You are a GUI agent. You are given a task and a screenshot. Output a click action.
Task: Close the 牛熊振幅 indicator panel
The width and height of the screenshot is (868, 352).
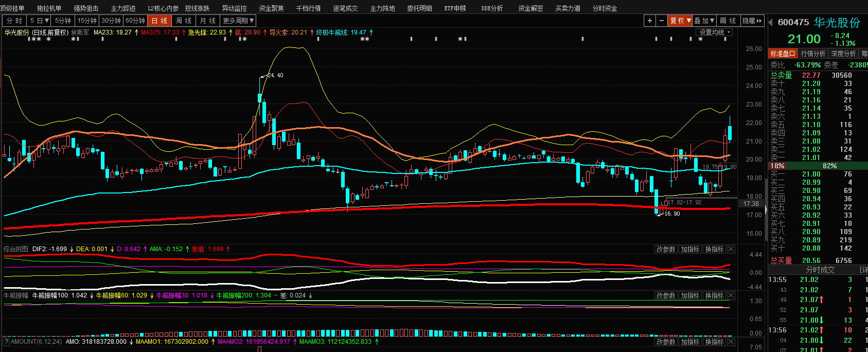pyautogui.click(x=731, y=295)
